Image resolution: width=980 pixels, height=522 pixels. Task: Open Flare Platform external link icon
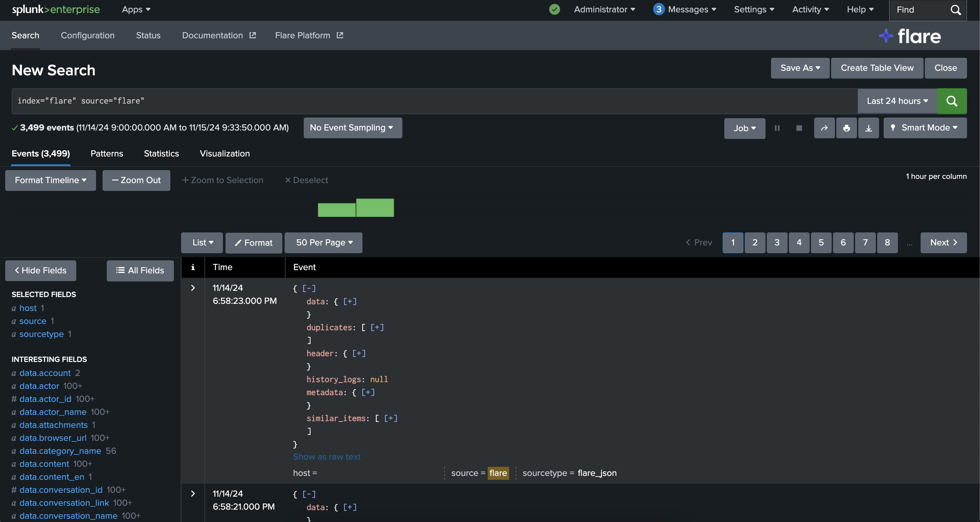click(x=340, y=35)
